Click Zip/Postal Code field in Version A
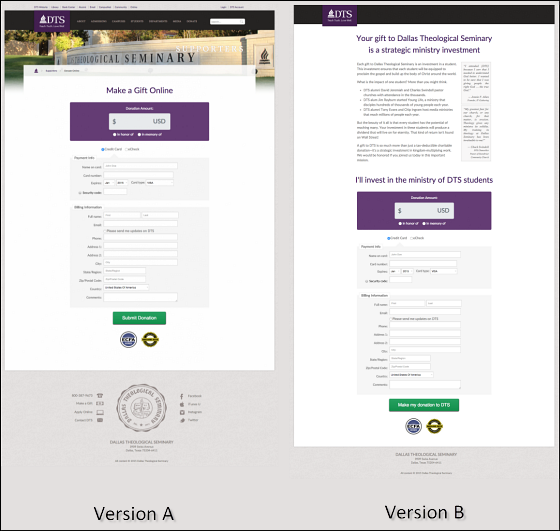The height and width of the screenshot is (531, 560). coord(125,279)
